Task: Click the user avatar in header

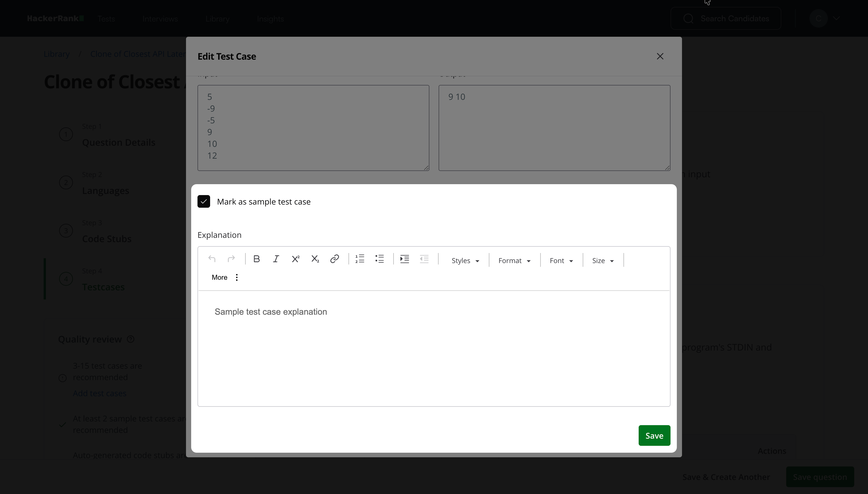Action: pyautogui.click(x=818, y=18)
